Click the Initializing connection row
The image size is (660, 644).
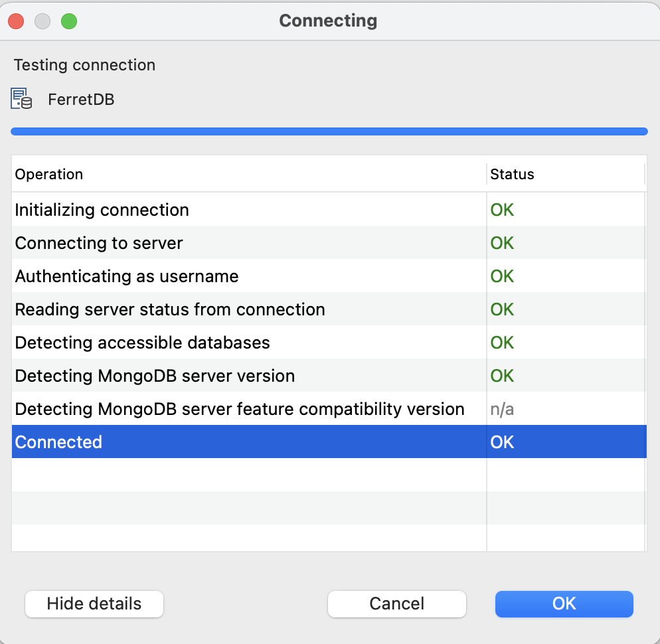(102, 209)
